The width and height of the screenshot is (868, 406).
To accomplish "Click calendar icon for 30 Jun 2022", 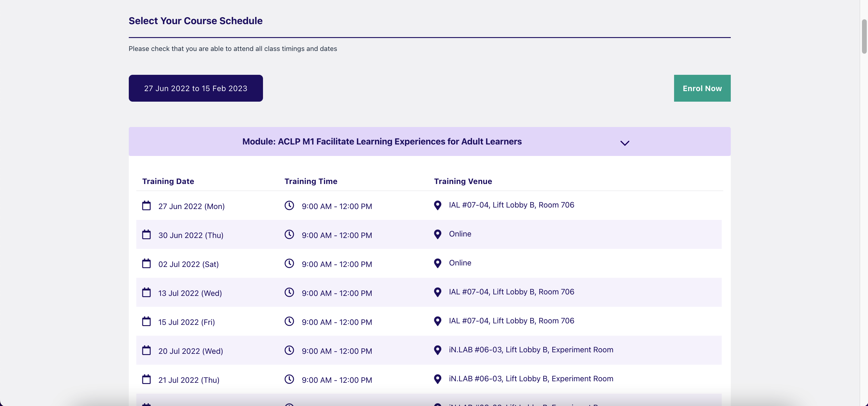I will coord(146,234).
